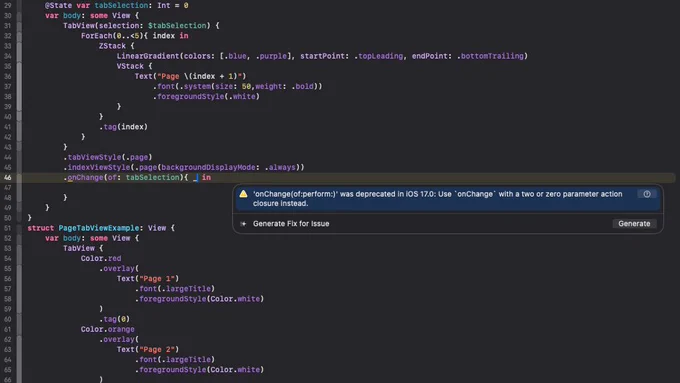The height and width of the screenshot is (383, 680).
Task: Click the .bottomTrailing endPoint value
Action: (490, 56)
